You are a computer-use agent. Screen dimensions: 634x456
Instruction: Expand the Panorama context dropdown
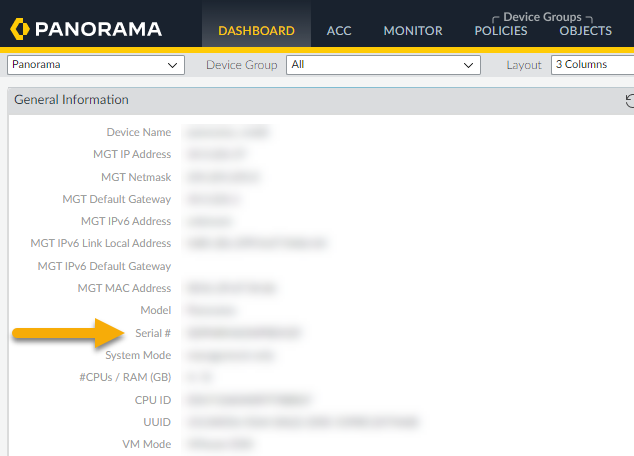click(96, 65)
